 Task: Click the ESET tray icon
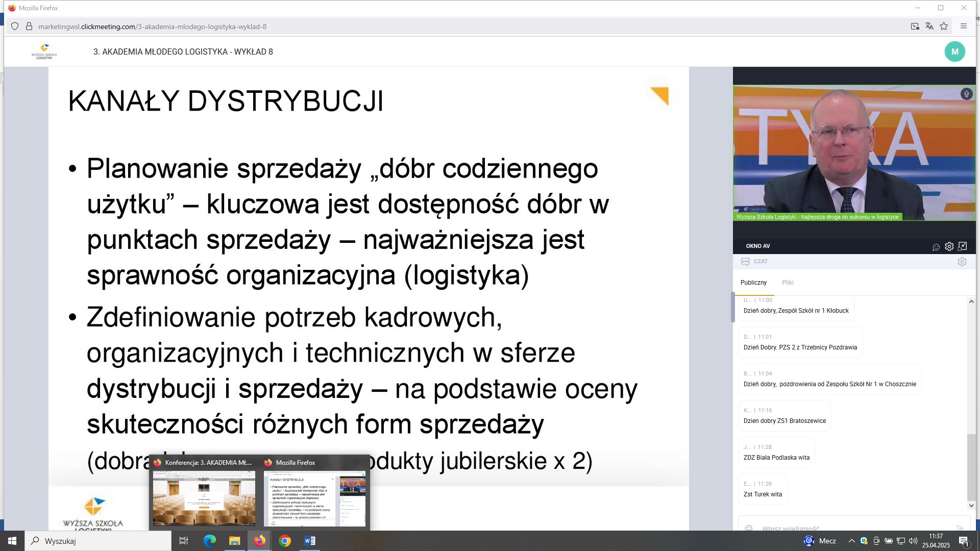coord(864,541)
